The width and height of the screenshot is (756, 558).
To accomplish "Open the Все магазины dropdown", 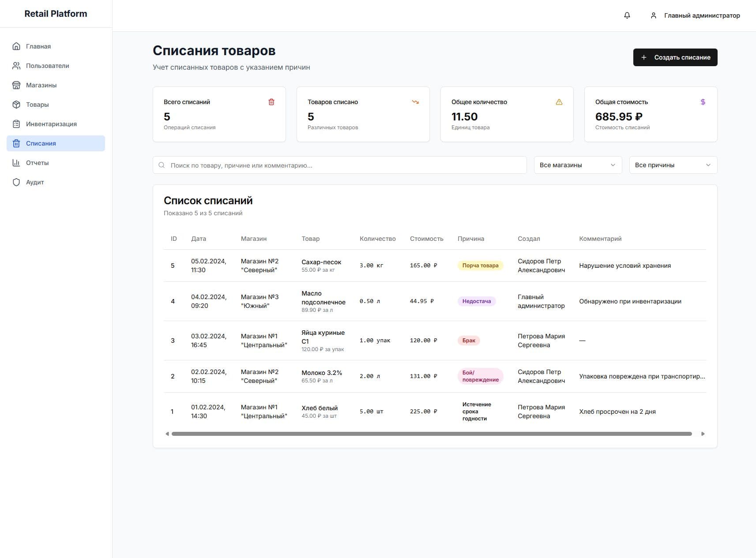I will [x=577, y=165].
